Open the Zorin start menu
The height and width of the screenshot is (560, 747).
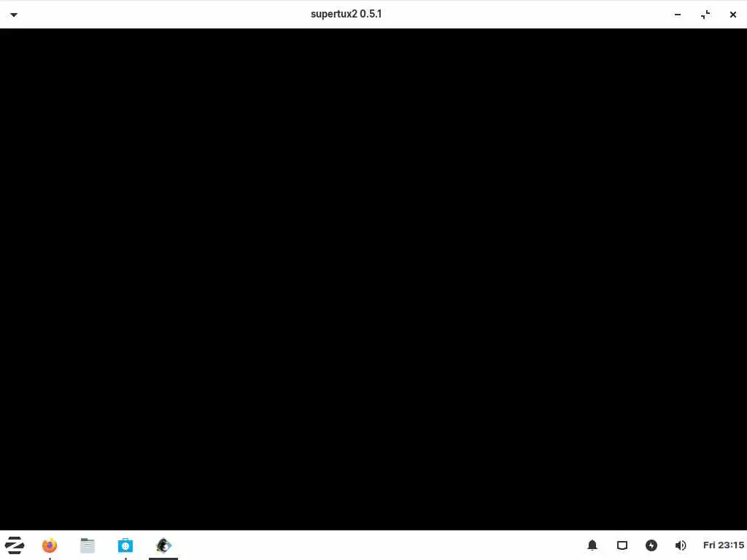[15, 545]
